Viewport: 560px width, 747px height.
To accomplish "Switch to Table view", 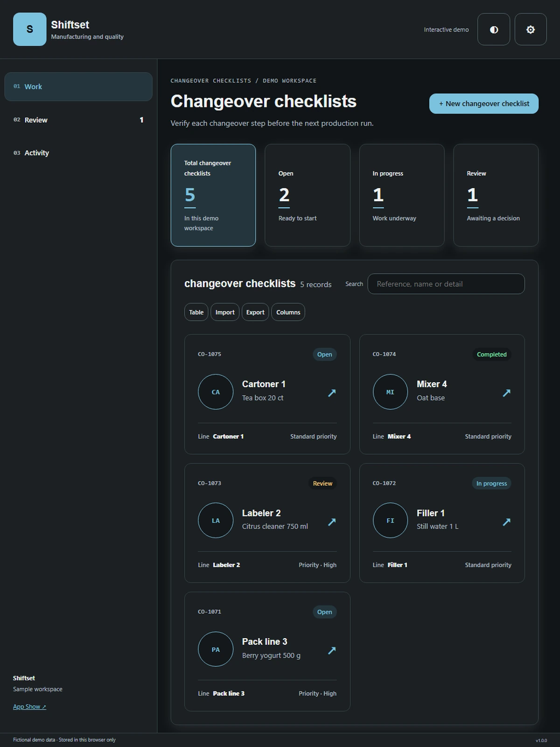I will pos(196,312).
